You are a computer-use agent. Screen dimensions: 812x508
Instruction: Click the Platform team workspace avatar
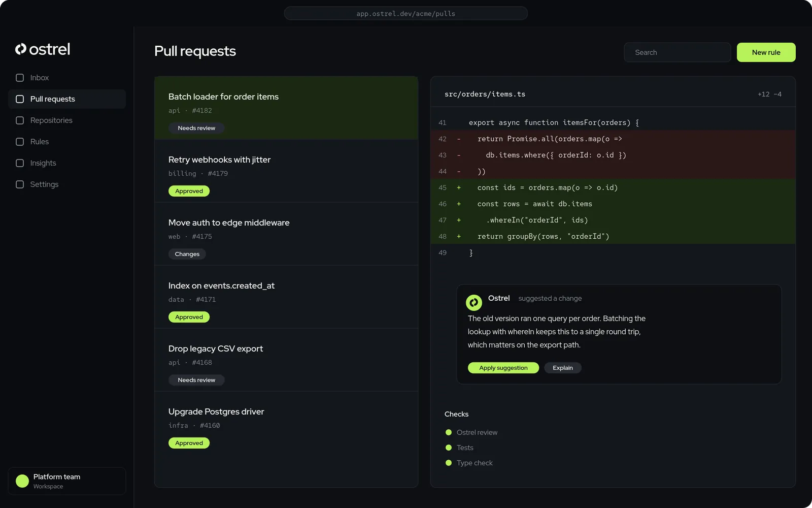coord(22,481)
